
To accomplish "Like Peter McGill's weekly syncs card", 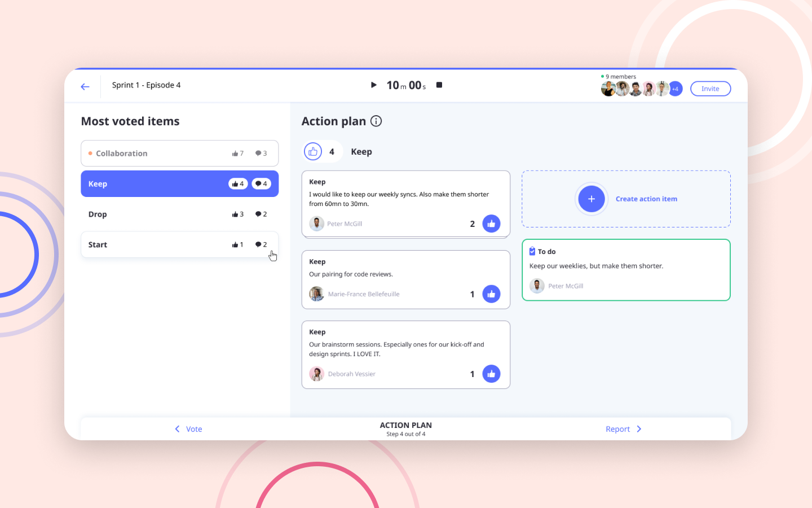I will tap(491, 224).
